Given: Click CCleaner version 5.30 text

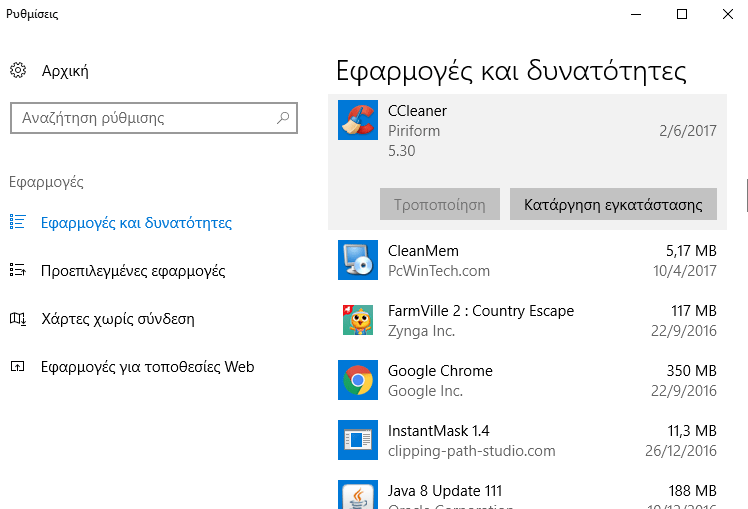Looking at the screenshot, I should (x=402, y=151).
